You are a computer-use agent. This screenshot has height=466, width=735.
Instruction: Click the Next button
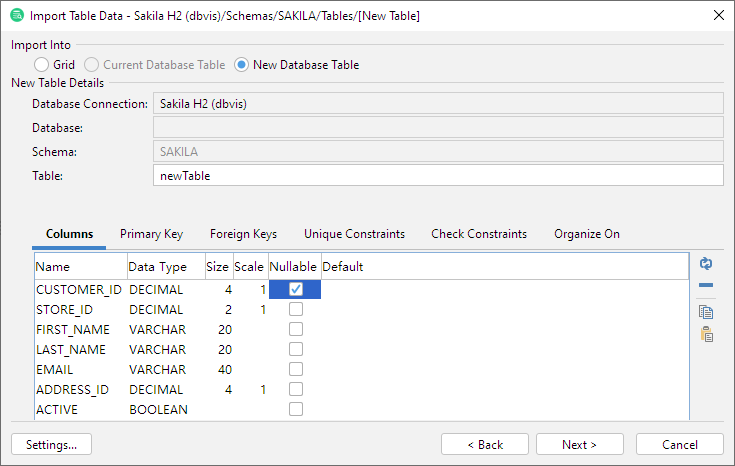pos(579,444)
